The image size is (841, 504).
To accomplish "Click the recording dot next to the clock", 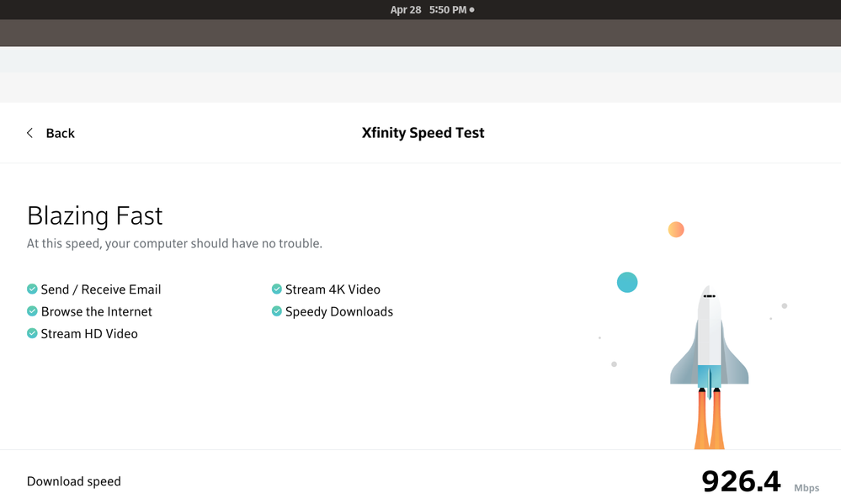I will coord(471,9).
